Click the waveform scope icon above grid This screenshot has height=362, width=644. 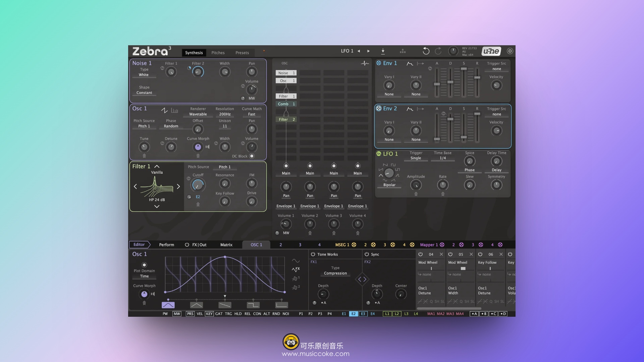pyautogui.click(x=365, y=63)
